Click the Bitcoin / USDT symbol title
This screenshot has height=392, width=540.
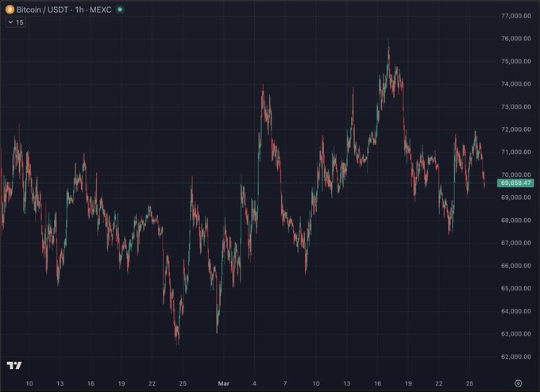click(40, 10)
